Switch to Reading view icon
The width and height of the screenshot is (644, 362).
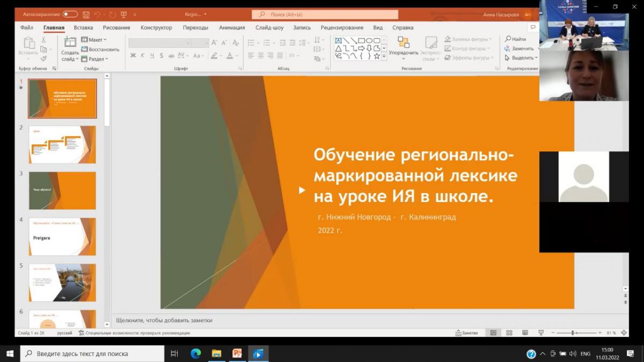tap(525, 333)
